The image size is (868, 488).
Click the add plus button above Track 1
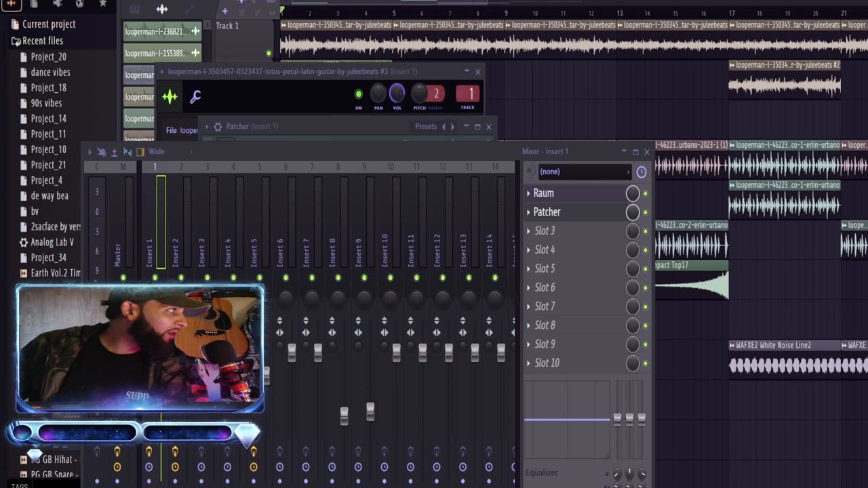tap(224, 11)
